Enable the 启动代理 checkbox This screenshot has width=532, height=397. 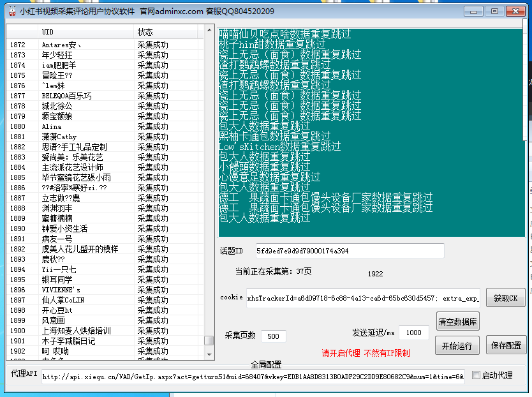[x=475, y=375]
